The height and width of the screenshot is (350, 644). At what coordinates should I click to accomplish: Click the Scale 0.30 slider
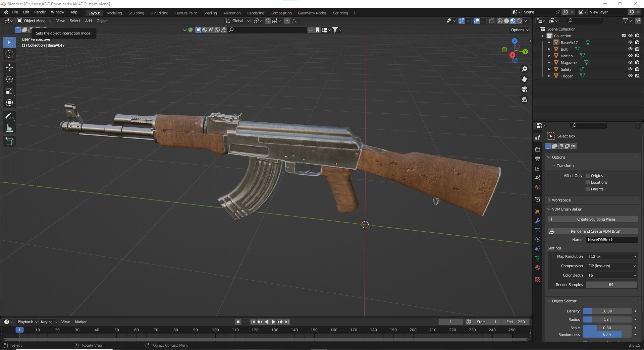coord(607,328)
